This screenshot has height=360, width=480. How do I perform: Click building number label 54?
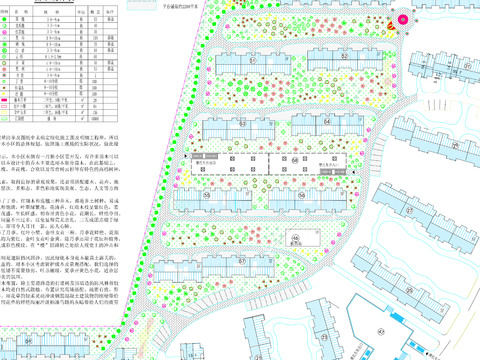(x=328, y=121)
